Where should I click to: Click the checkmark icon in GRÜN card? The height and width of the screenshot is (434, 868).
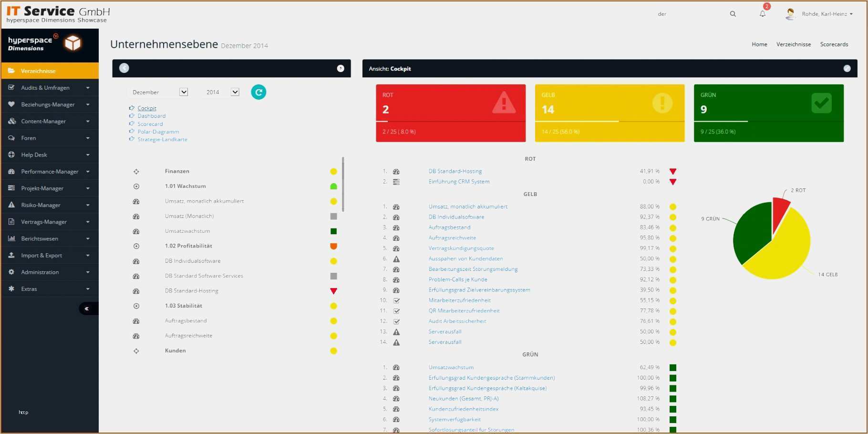(x=821, y=103)
